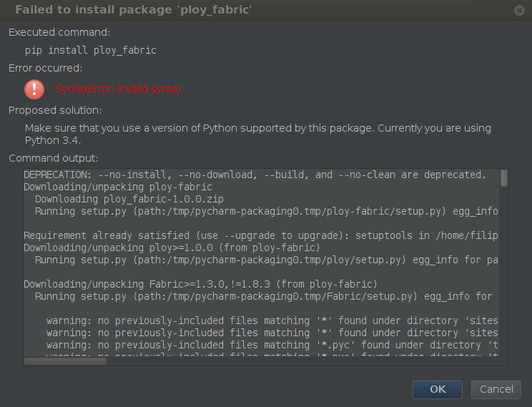This screenshot has width=532, height=407.
Task: Click the ploy-fabric/setup.py running line
Action: pyautogui.click(x=267, y=211)
